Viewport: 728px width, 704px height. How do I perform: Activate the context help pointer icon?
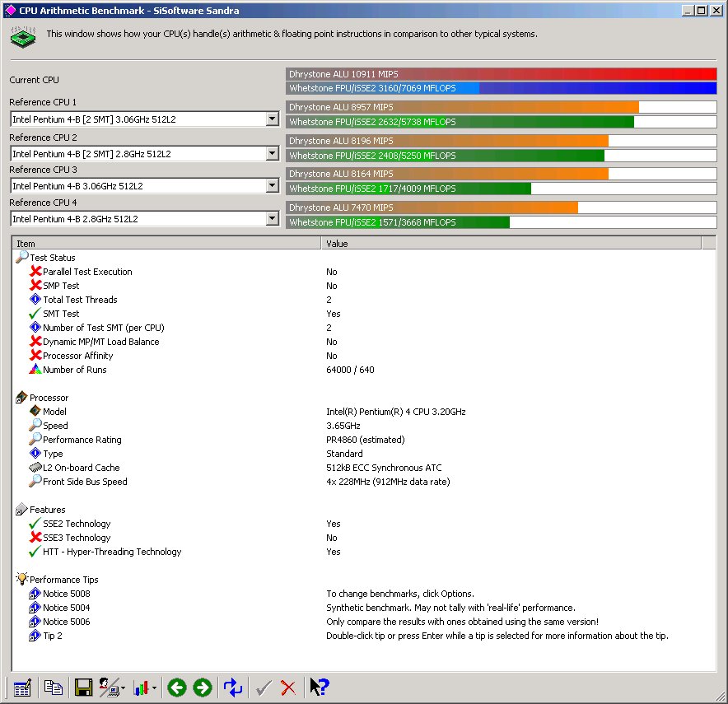(x=320, y=688)
